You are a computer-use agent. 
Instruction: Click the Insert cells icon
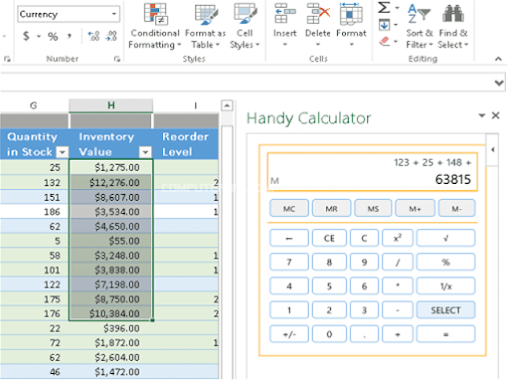(x=285, y=14)
